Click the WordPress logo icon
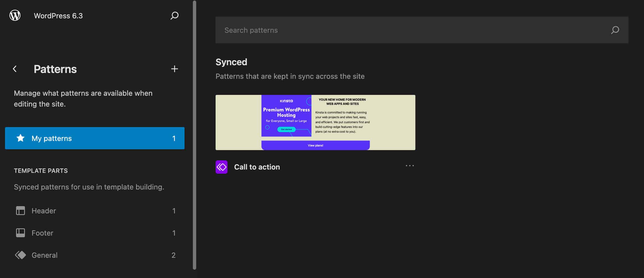This screenshot has height=278, width=644. 15,15
